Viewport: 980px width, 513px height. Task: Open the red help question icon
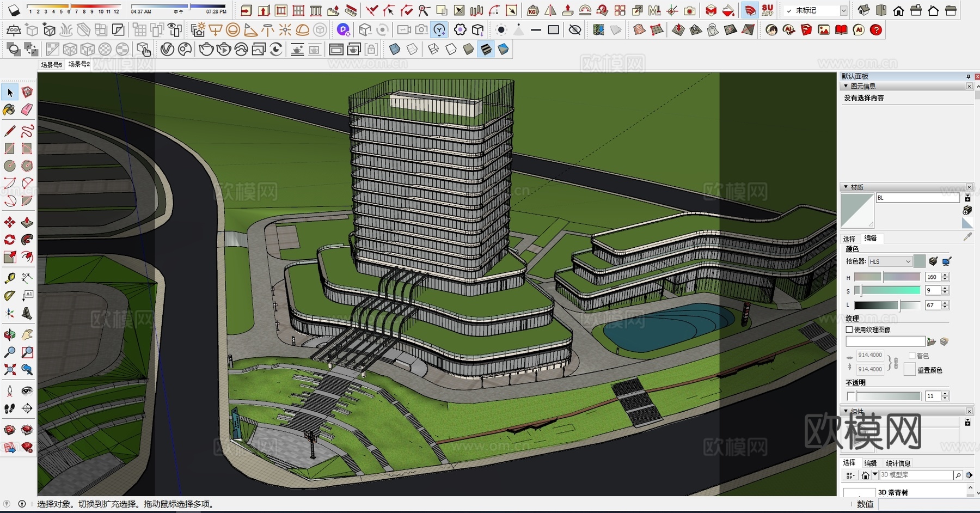876,30
